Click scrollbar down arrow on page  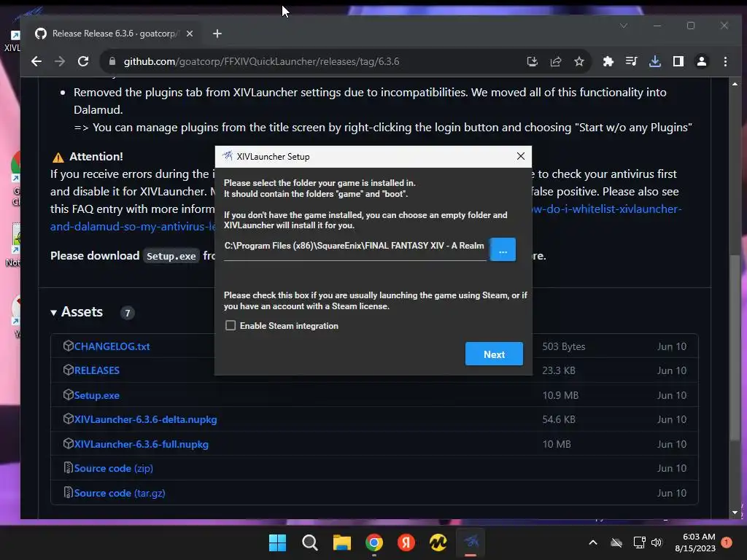click(x=735, y=513)
